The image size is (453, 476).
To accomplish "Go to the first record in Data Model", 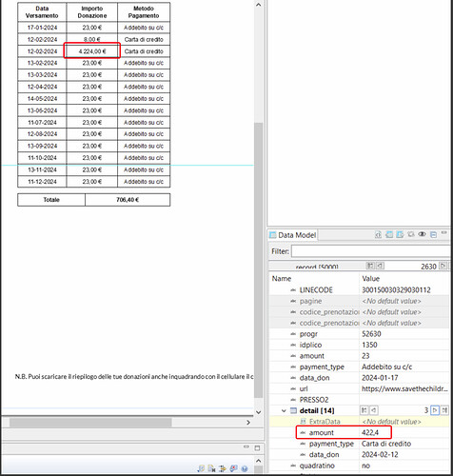I will point(370,266).
